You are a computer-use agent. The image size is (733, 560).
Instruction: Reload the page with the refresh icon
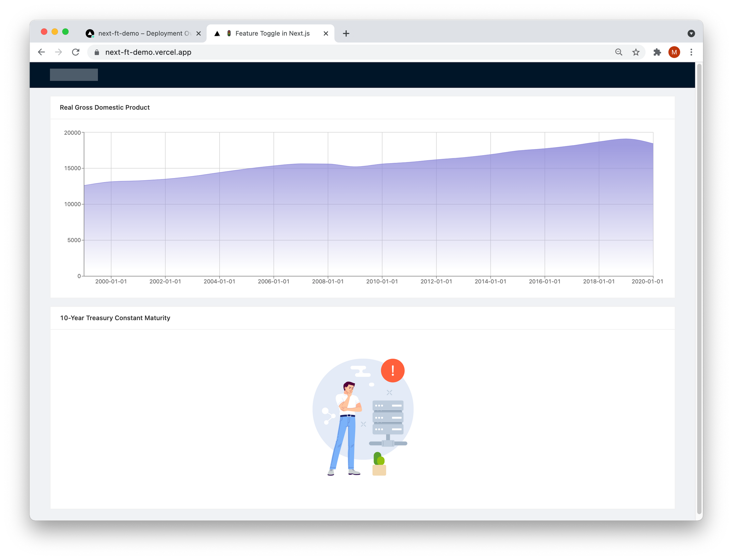[76, 52]
